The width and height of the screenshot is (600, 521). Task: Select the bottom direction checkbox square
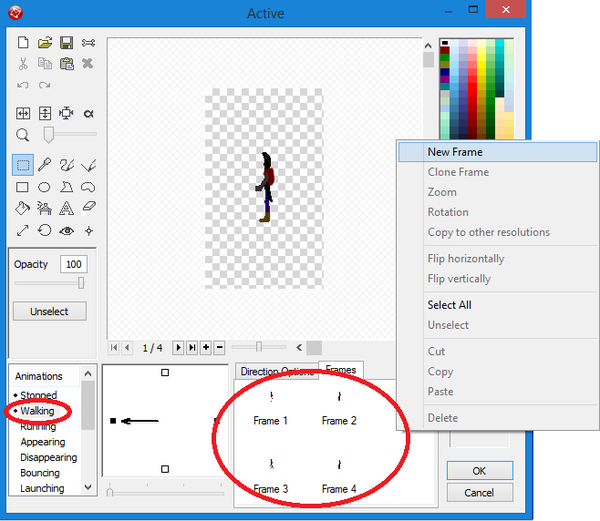coord(165,468)
